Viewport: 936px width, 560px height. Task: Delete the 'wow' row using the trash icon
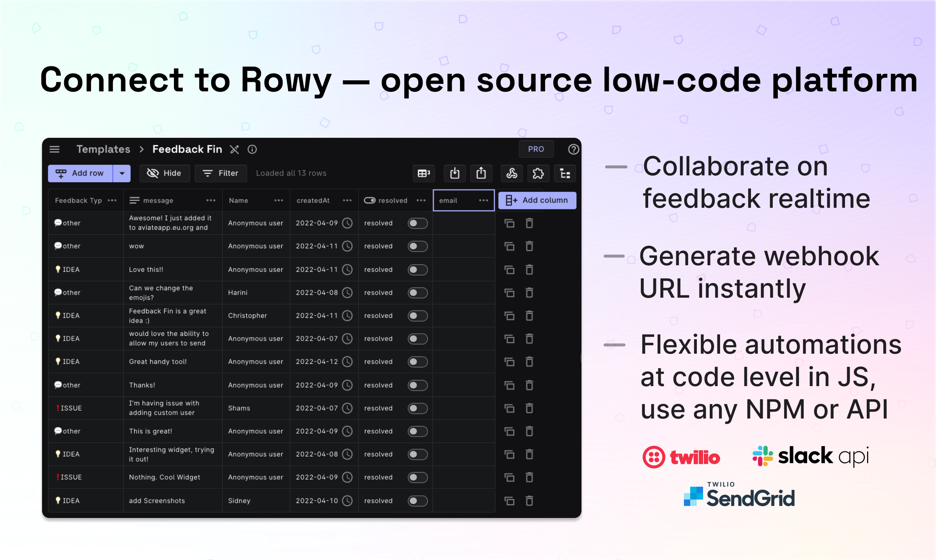529,246
